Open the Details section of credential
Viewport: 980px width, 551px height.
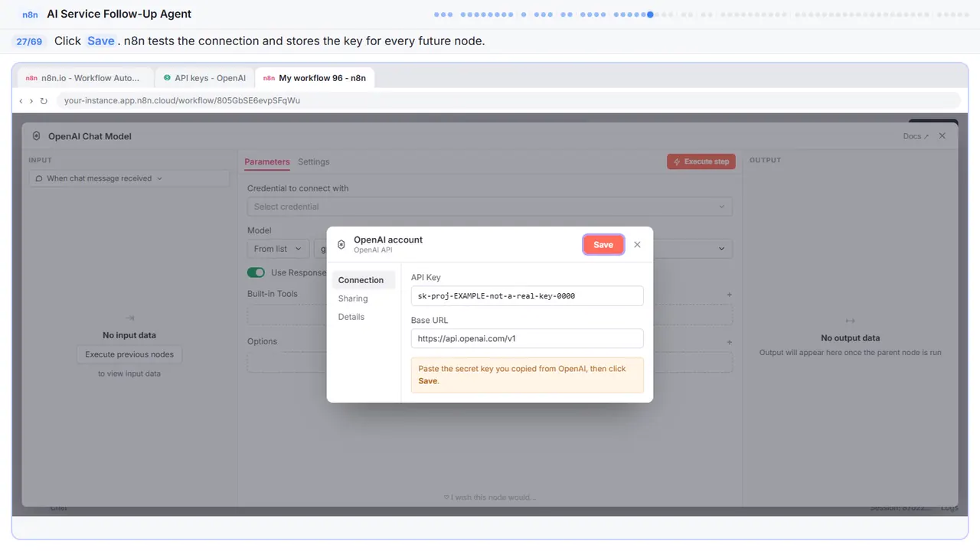pyautogui.click(x=351, y=317)
